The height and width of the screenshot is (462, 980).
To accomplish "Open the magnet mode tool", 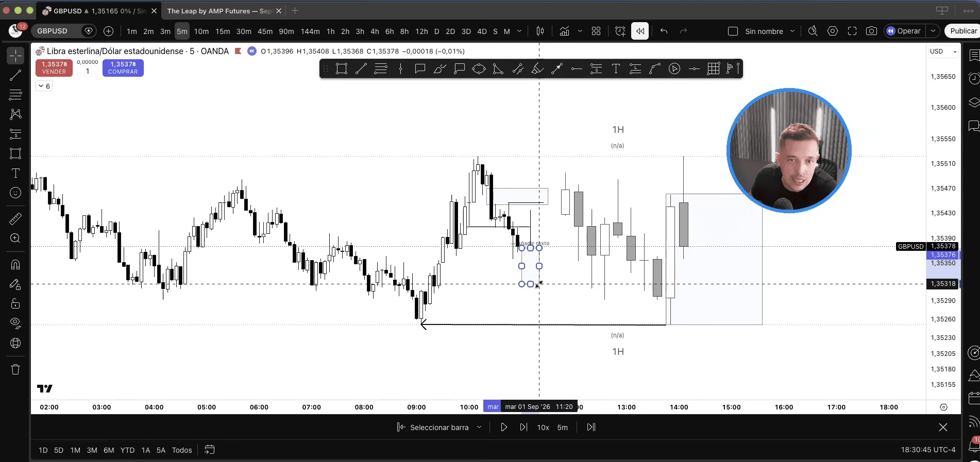I will tap(15, 265).
